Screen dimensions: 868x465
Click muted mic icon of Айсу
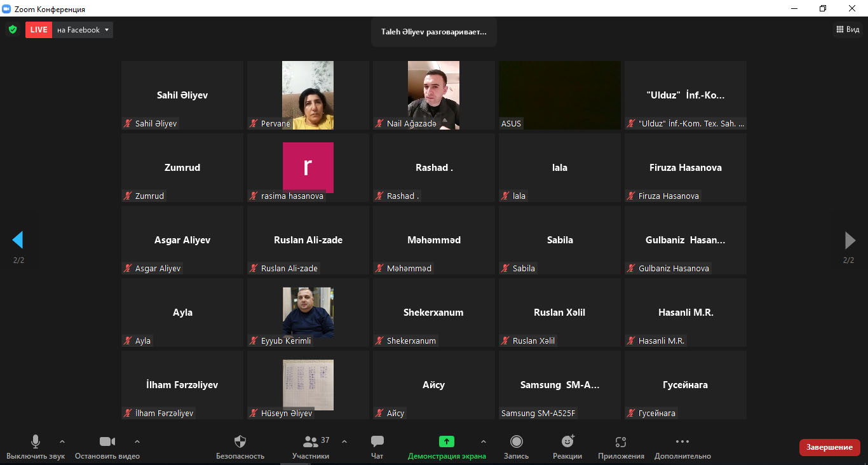pyautogui.click(x=380, y=414)
